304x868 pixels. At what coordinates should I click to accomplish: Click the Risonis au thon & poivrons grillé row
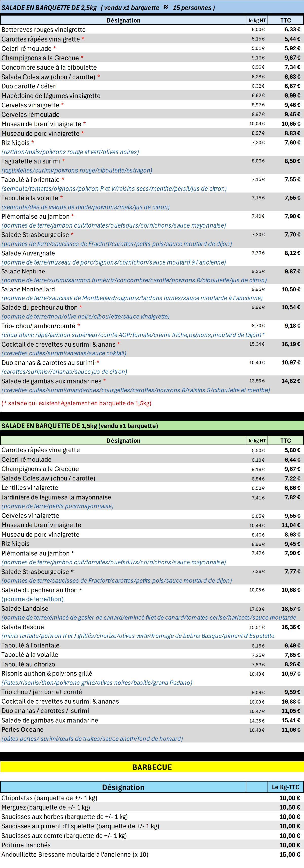pyautogui.click(x=152, y=678)
